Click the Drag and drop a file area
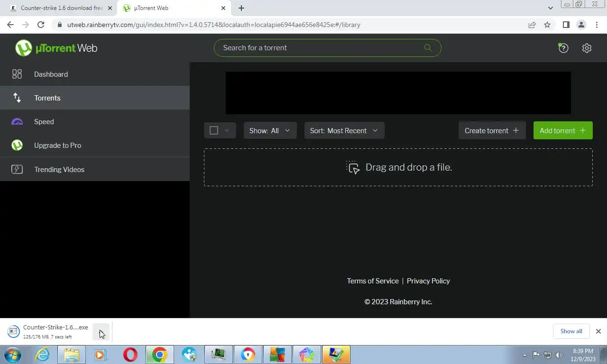This screenshot has width=607, height=364. pos(398,167)
